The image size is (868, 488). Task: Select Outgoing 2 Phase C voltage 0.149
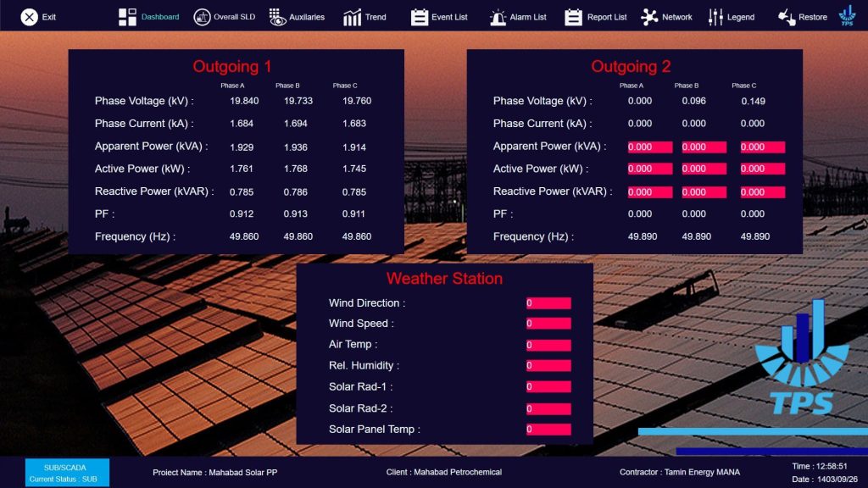click(x=753, y=101)
